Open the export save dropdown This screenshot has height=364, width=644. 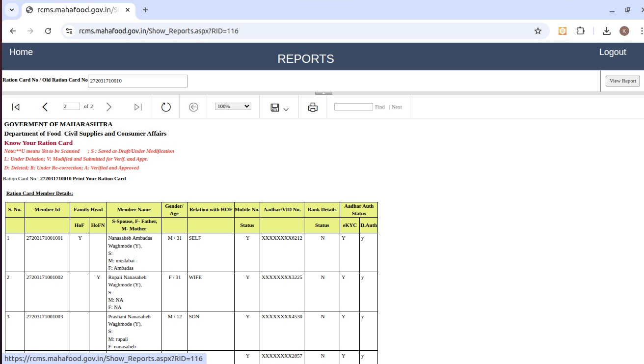[x=279, y=108]
